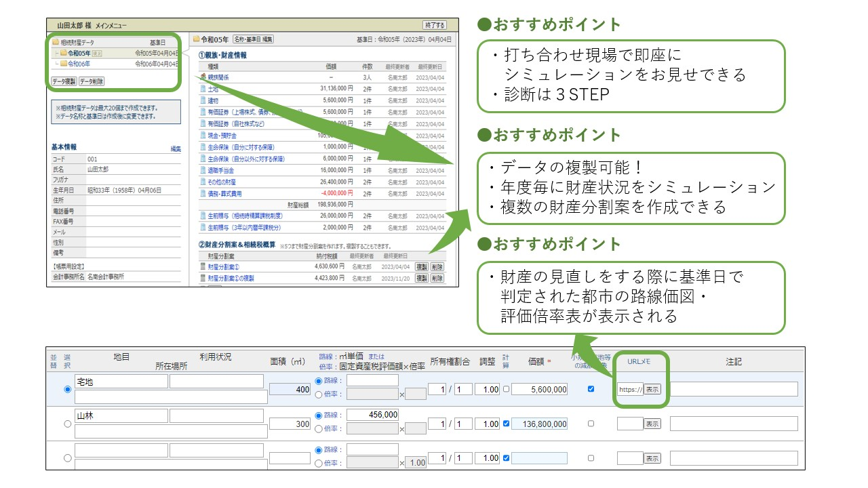This screenshot has height=488, width=868.
Task: Select the 山林 row radio button
Action: (67, 424)
